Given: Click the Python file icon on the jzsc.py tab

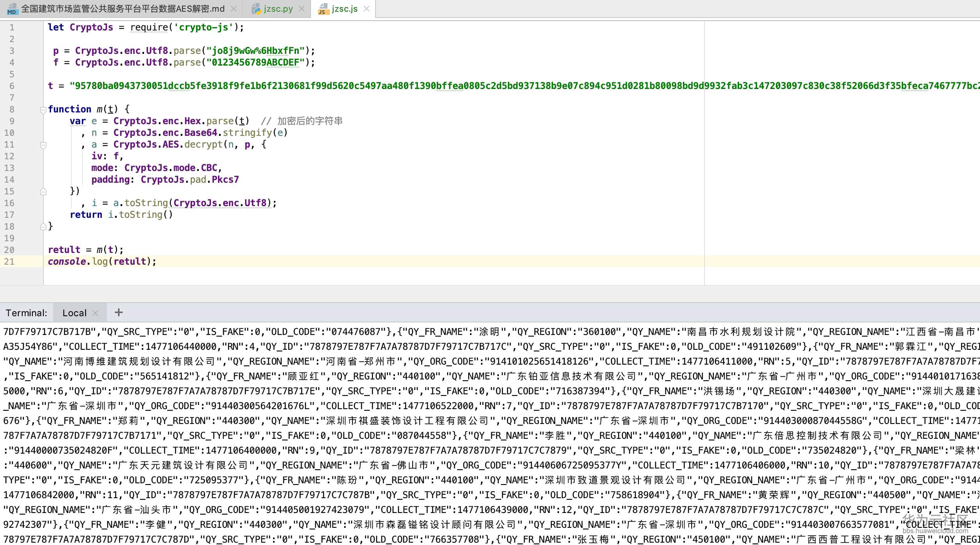Looking at the screenshot, I should (257, 8).
